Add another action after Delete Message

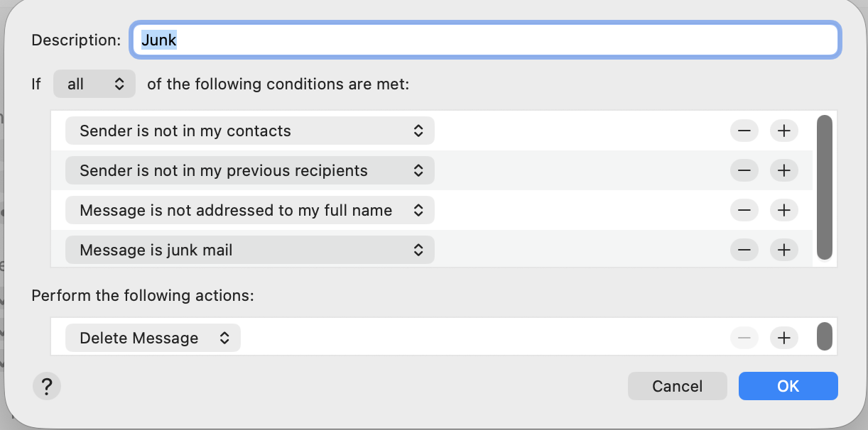coord(783,338)
